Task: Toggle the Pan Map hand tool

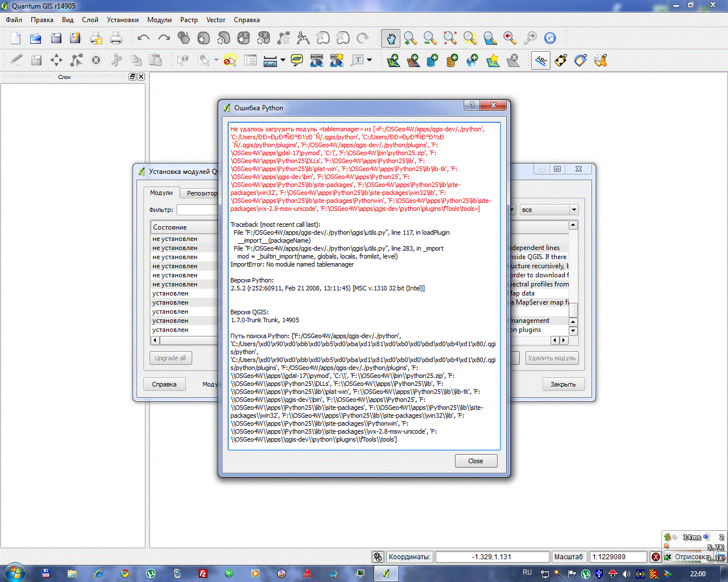Action: (391, 39)
